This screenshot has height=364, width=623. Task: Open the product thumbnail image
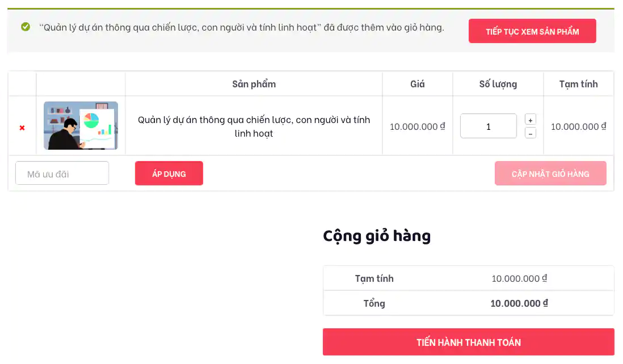coord(81,126)
